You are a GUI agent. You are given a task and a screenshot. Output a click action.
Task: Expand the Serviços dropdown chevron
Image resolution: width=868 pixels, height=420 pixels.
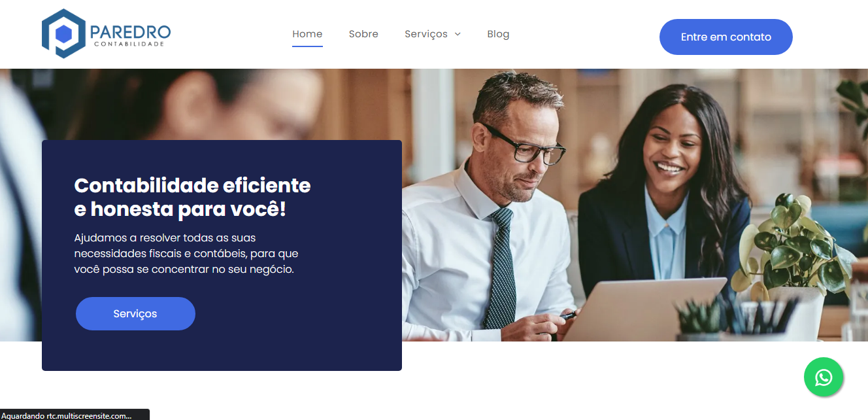pos(458,34)
